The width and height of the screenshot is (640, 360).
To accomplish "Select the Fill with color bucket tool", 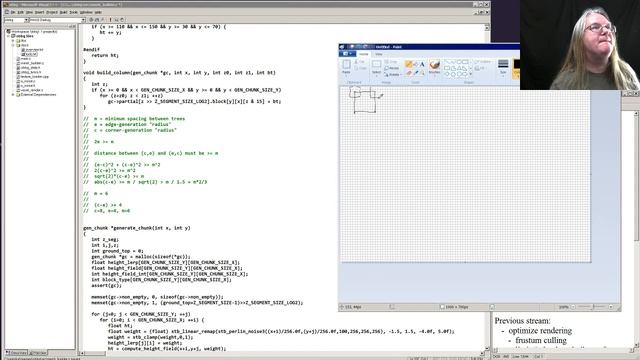I will pos(416,64).
